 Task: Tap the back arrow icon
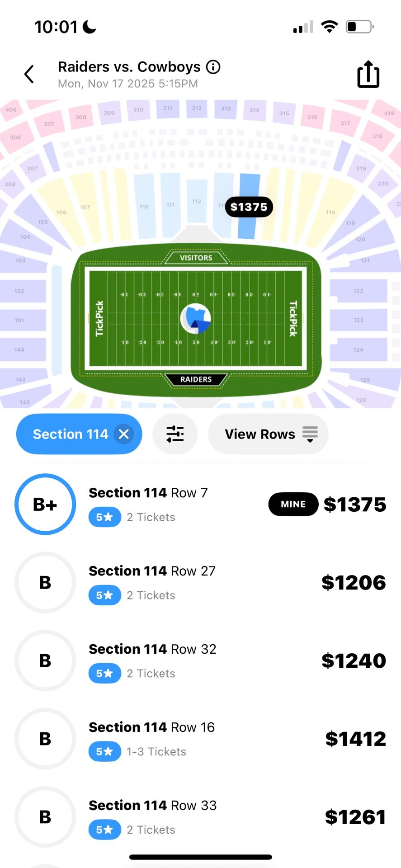click(x=29, y=74)
